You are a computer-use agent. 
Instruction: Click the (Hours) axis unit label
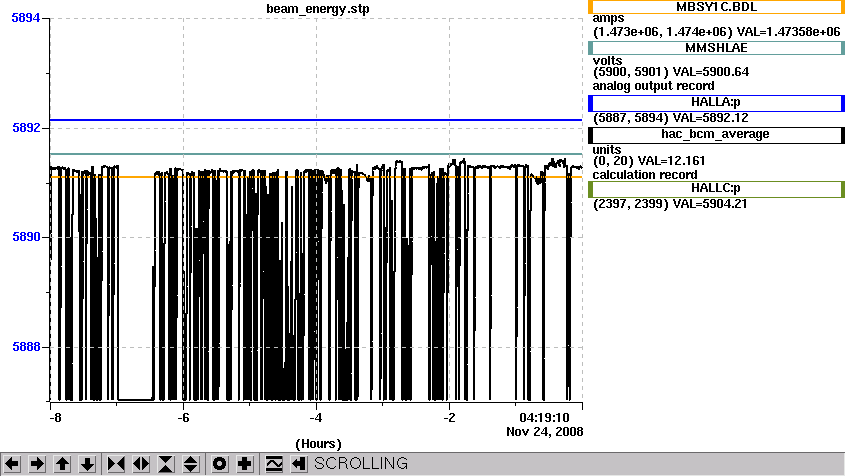318,444
